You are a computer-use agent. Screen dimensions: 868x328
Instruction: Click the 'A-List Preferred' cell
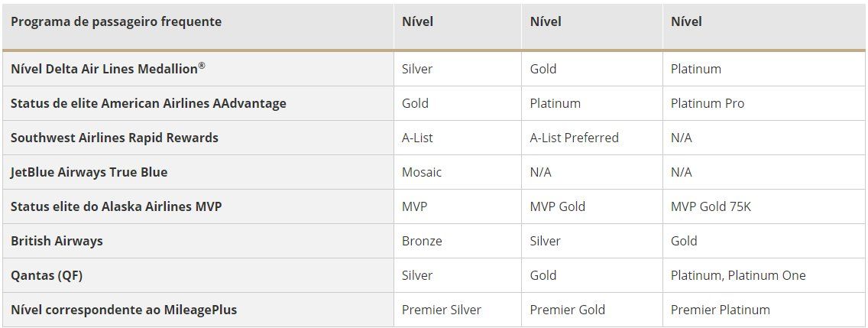pos(574,138)
